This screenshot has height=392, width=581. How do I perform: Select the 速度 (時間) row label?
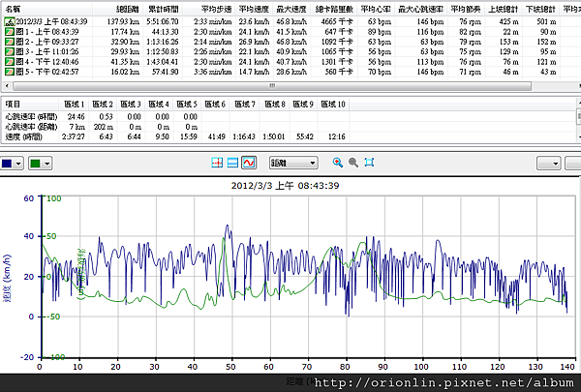point(23,136)
